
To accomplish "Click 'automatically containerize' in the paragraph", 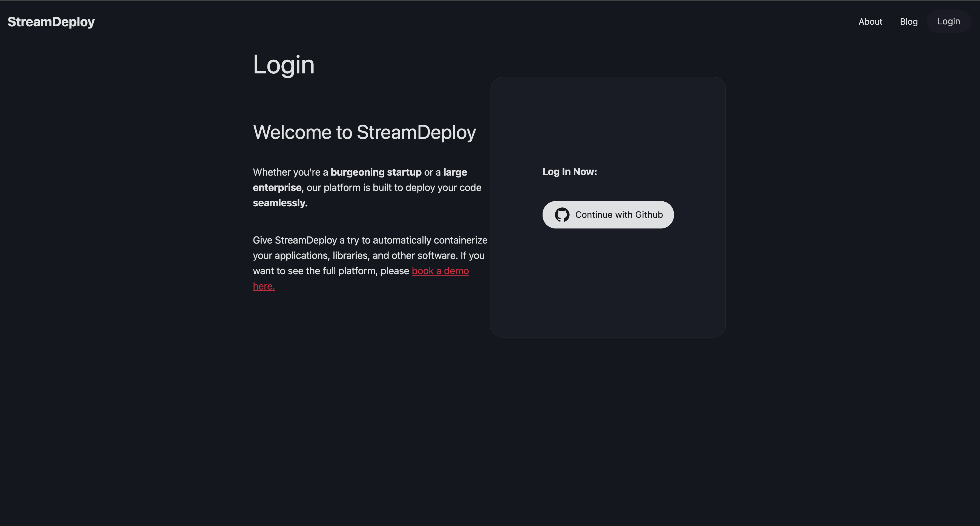I will click(x=430, y=240).
